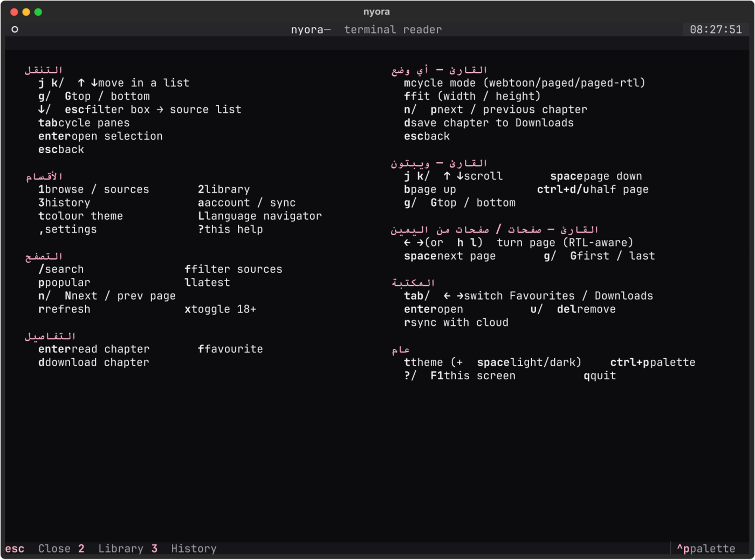Click the "p popular" entry
Image resolution: width=755 pixels, height=560 pixels.
pos(64,283)
